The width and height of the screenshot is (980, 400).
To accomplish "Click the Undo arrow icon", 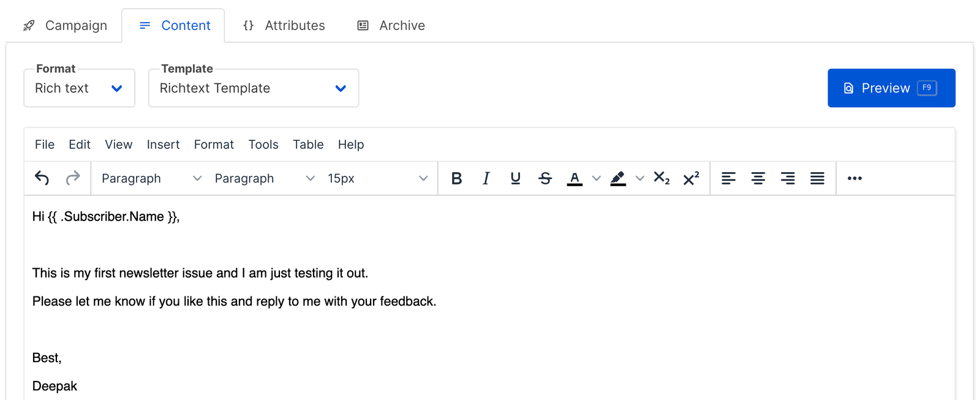I will [42, 178].
